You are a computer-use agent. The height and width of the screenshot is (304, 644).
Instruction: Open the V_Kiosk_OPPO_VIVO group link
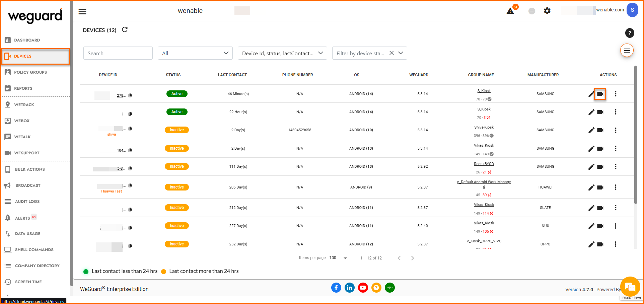coord(484,241)
